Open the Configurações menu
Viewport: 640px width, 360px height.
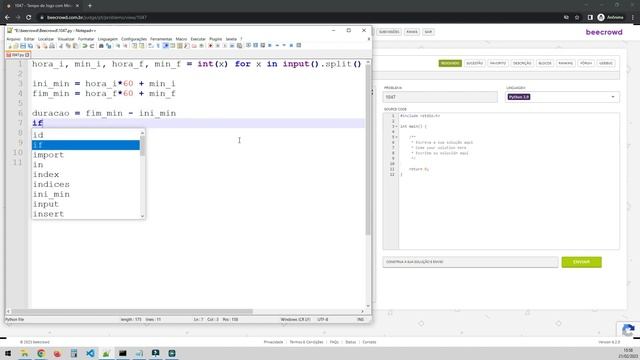click(134, 39)
